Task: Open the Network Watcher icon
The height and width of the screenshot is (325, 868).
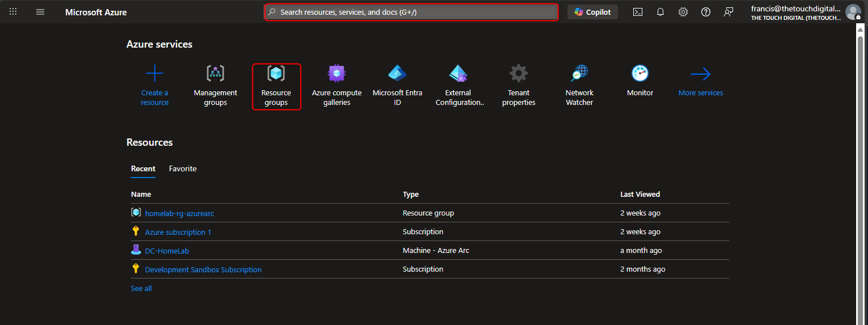Action: pos(579,73)
